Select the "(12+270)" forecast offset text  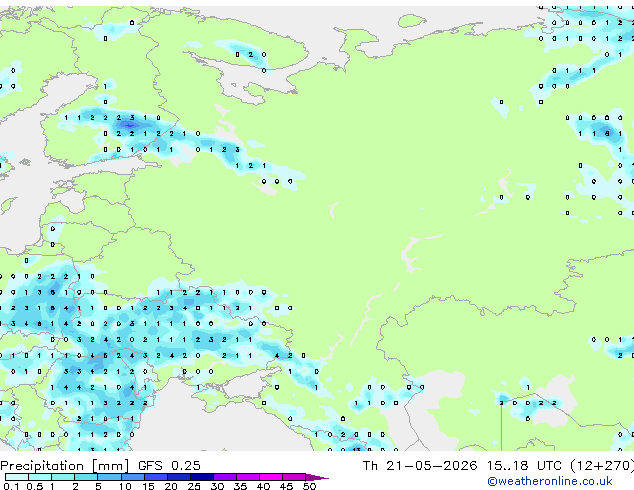602,466
